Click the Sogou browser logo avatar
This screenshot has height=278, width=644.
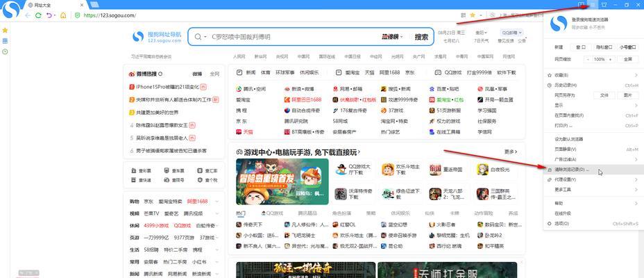click(x=11, y=9)
